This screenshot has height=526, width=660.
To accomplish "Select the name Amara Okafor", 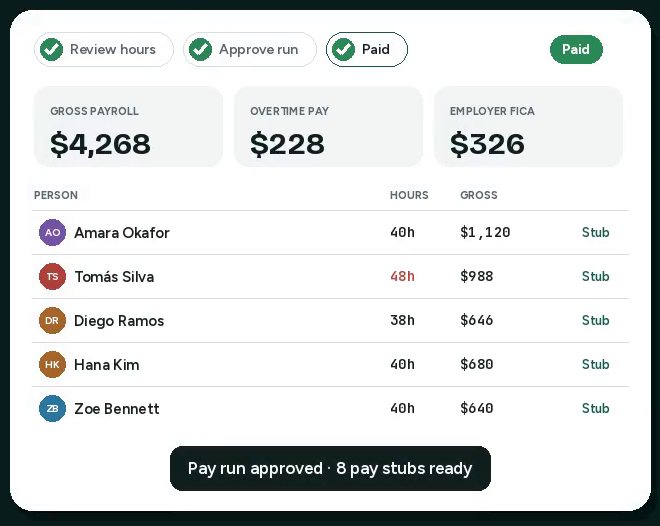I will point(122,233).
